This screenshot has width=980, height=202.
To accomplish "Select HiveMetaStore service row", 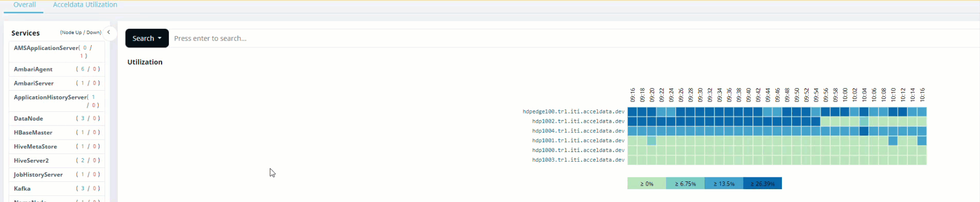I will tap(57, 146).
